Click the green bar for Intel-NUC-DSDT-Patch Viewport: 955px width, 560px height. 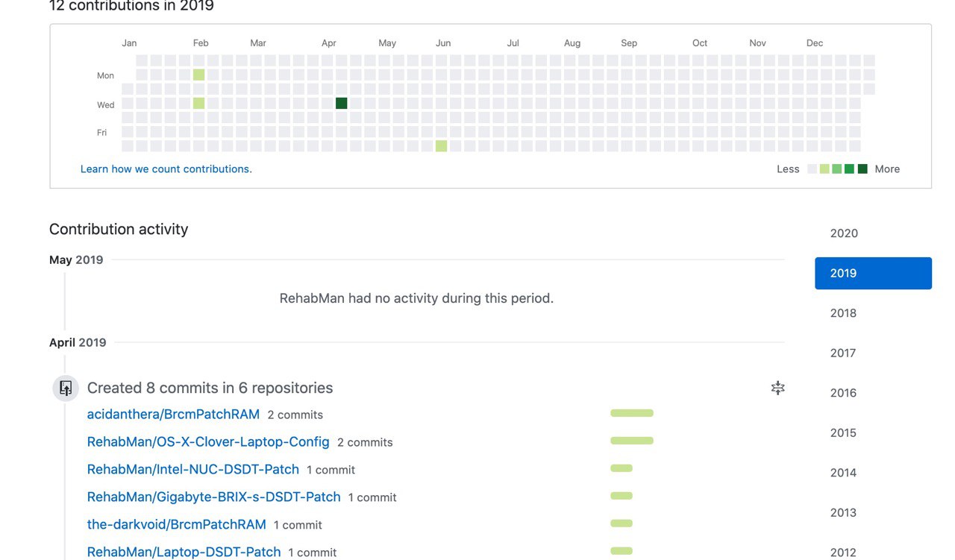click(621, 468)
